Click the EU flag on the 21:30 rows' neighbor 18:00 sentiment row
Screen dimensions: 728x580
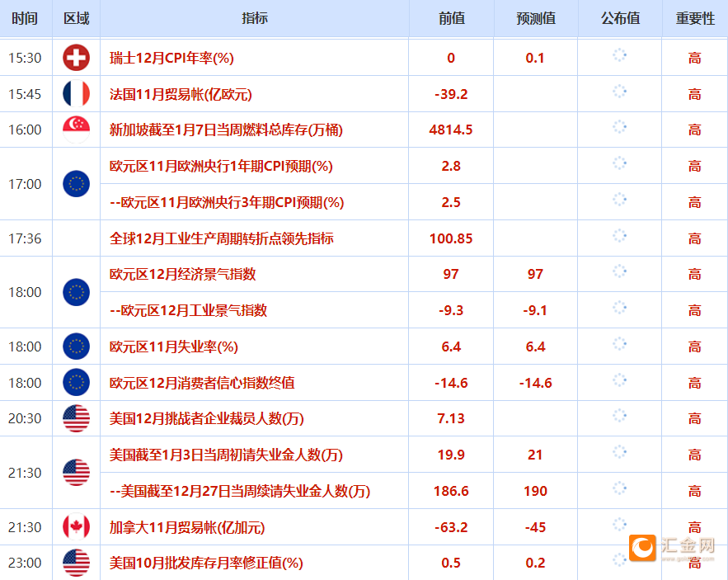click(x=76, y=383)
